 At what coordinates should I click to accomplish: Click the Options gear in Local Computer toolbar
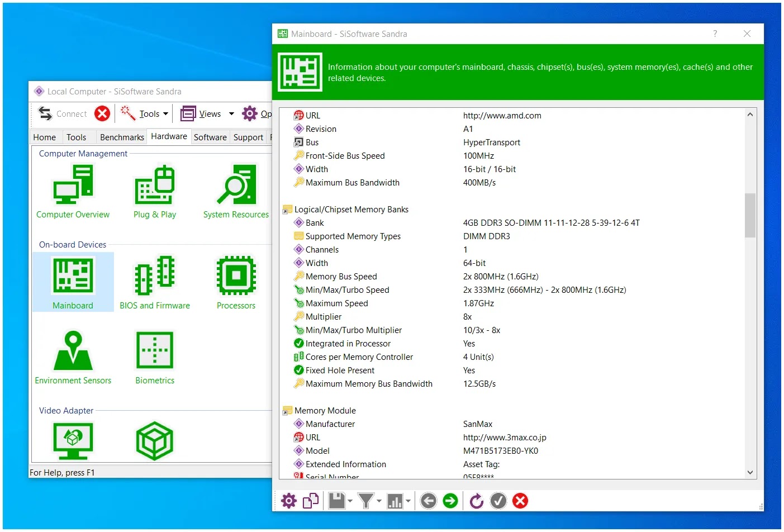coord(250,113)
